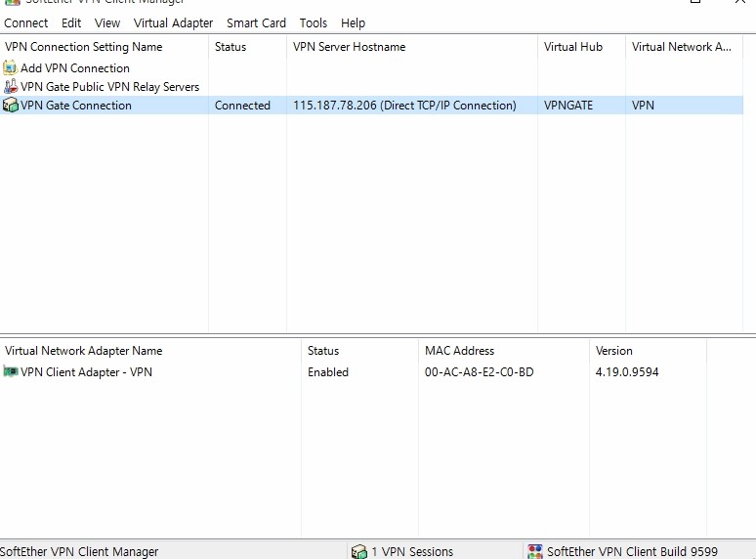
Task: Click the VPN virtual network adapter cell
Action: (x=643, y=106)
